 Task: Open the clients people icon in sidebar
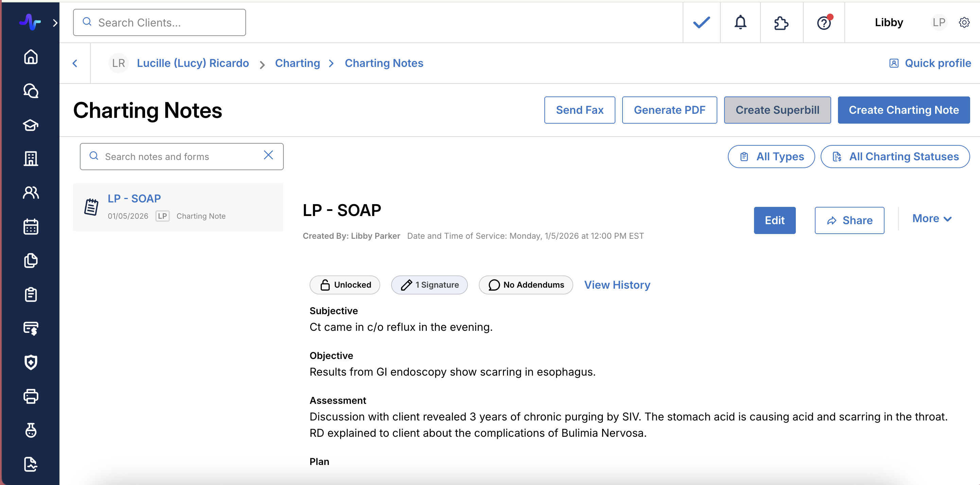click(x=31, y=193)
